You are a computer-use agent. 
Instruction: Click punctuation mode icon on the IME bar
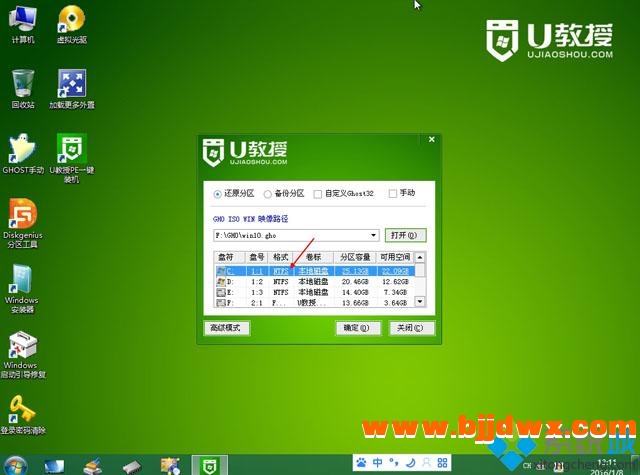[x=394, y=462]
